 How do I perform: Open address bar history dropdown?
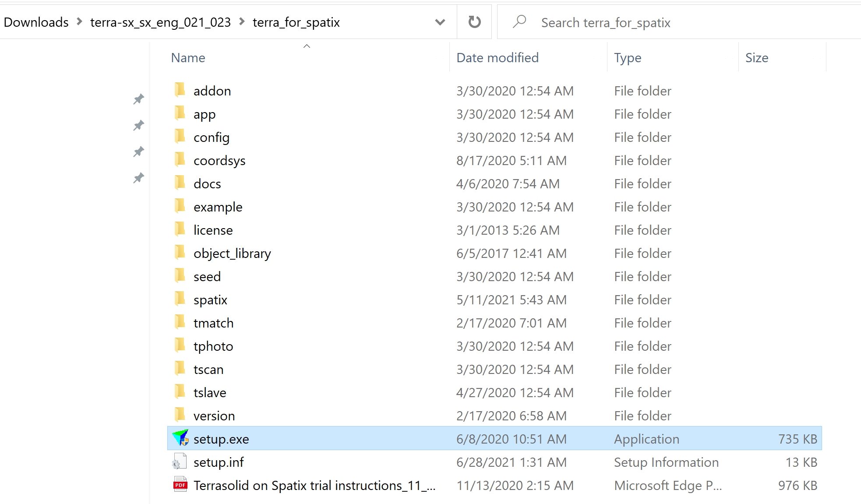tap(440, 22)
